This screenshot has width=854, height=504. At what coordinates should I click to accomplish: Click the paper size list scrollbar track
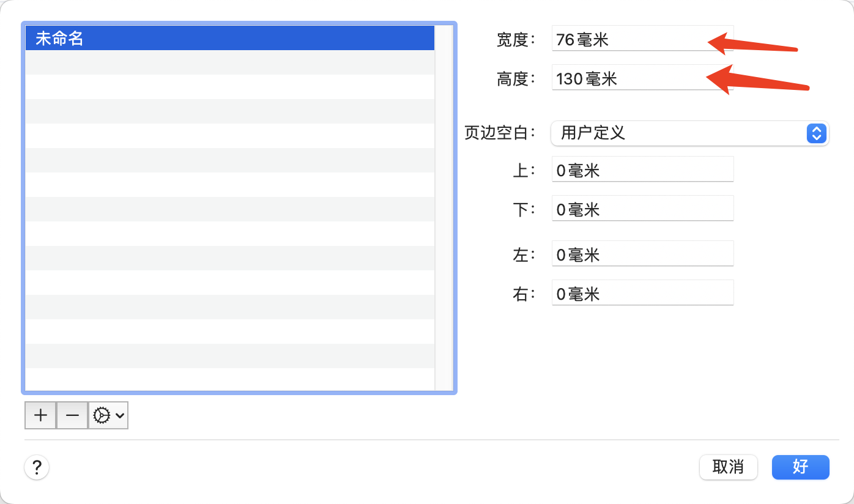pos(443,208)
